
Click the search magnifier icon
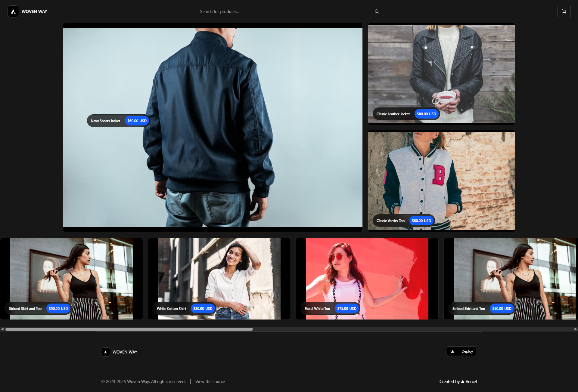click(x=377, y=11)
